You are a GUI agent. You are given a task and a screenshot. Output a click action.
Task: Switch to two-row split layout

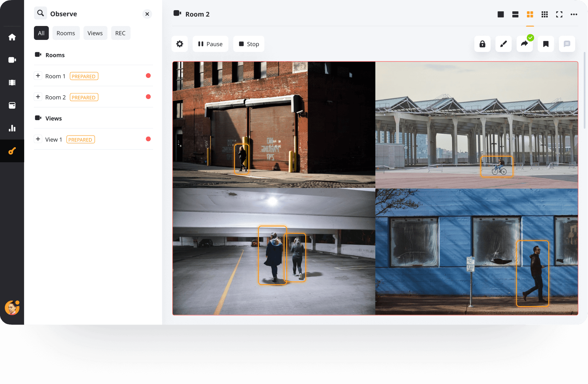coord(515,14)
